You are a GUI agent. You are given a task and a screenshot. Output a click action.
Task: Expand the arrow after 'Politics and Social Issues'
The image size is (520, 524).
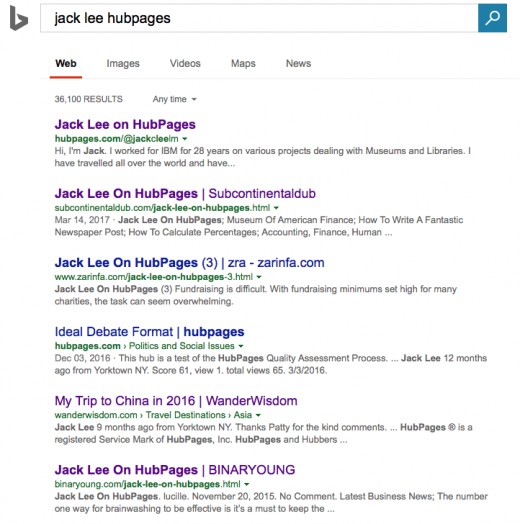(241, 346)
